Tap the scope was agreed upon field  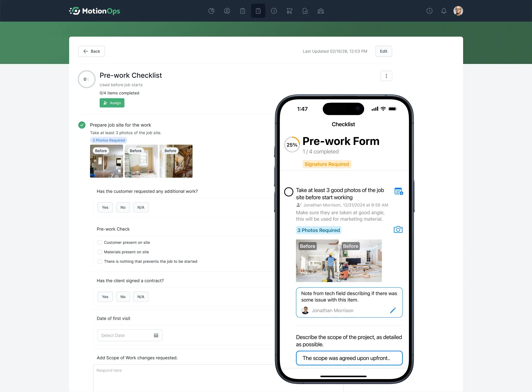point(349,358)
